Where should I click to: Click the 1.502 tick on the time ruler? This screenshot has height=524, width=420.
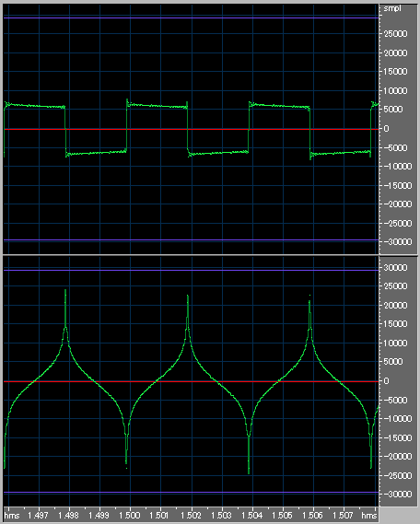[x=191, y=515]
